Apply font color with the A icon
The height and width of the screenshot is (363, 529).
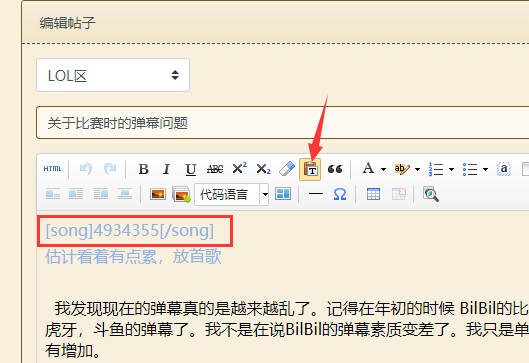pyautogui.click(x=368, y=168)
